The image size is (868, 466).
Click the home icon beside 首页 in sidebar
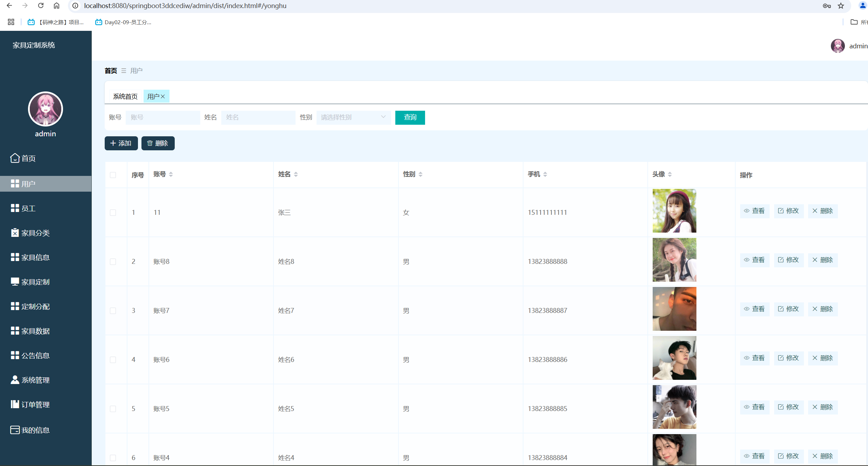point(15,158)
